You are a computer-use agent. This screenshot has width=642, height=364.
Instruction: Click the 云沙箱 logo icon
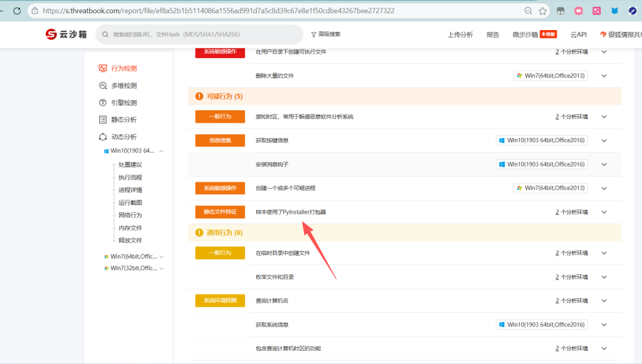click(x=51, y=34)
